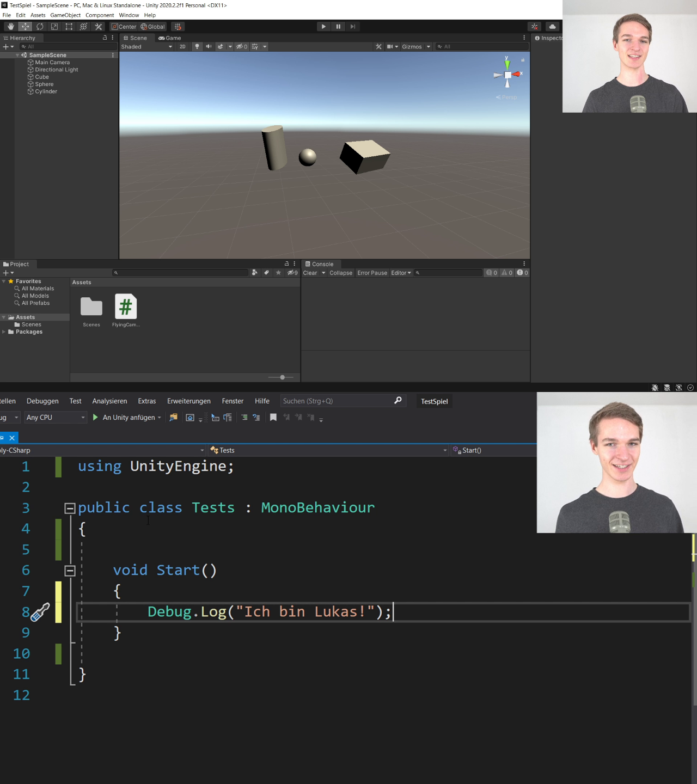Click the Pause button in Unity
The width and height of the screenshot is (697, 784).
(338, 27)
